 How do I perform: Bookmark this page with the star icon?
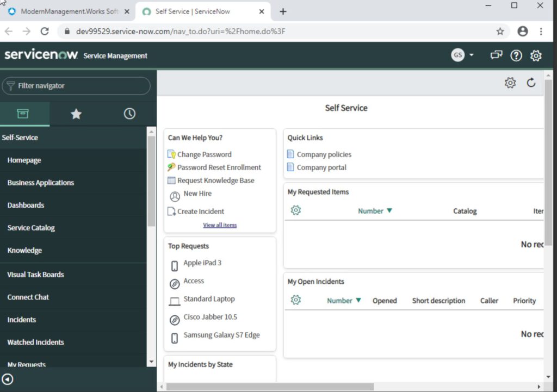(x=500, y=31)
